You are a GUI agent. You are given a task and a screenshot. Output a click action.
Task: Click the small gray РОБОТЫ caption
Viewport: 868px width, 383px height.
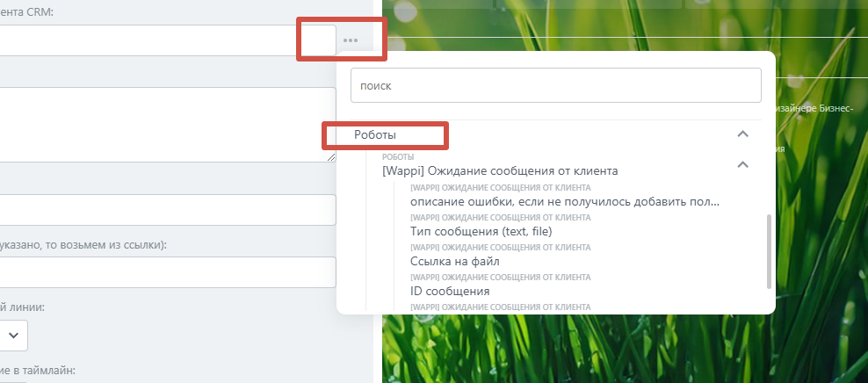pos(398,157)
